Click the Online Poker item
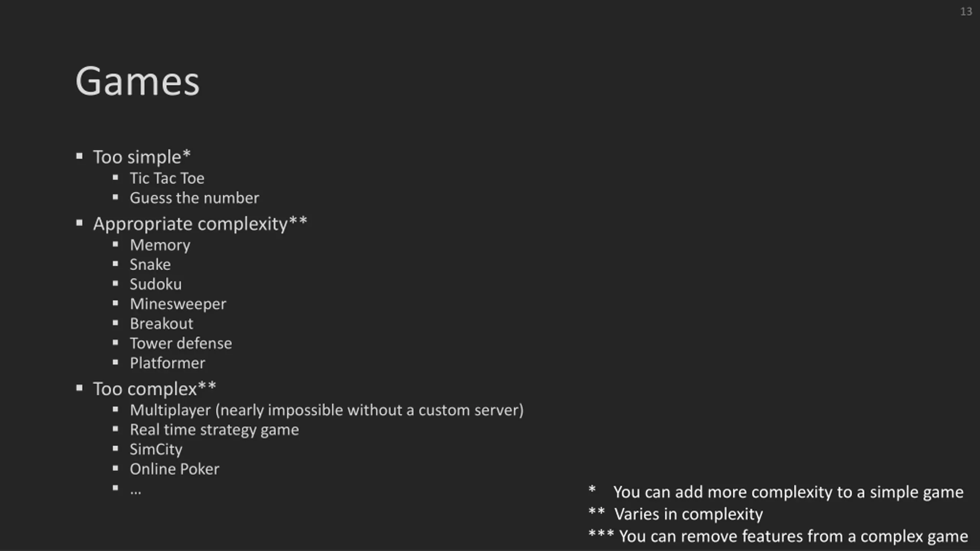The height and width of the screenshot is (551, 980). point(175,469)
